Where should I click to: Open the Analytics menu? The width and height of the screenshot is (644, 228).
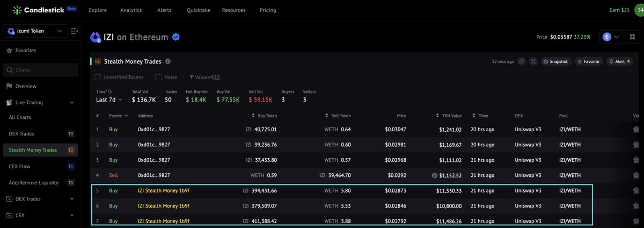(x=131, y=10)
